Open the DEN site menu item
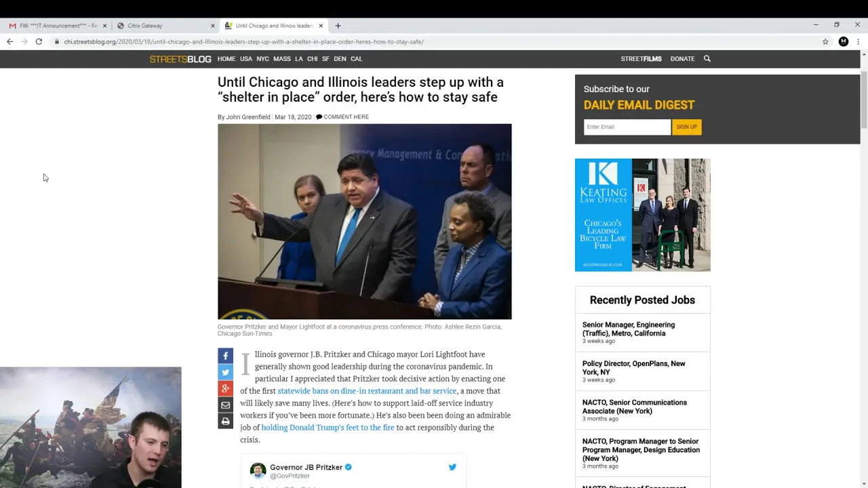868x488 pixels. click(x=340, y=59)
